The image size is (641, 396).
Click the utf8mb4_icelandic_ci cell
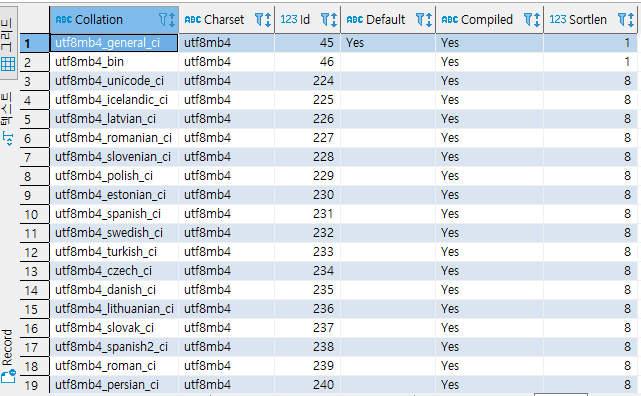(114, 100)
